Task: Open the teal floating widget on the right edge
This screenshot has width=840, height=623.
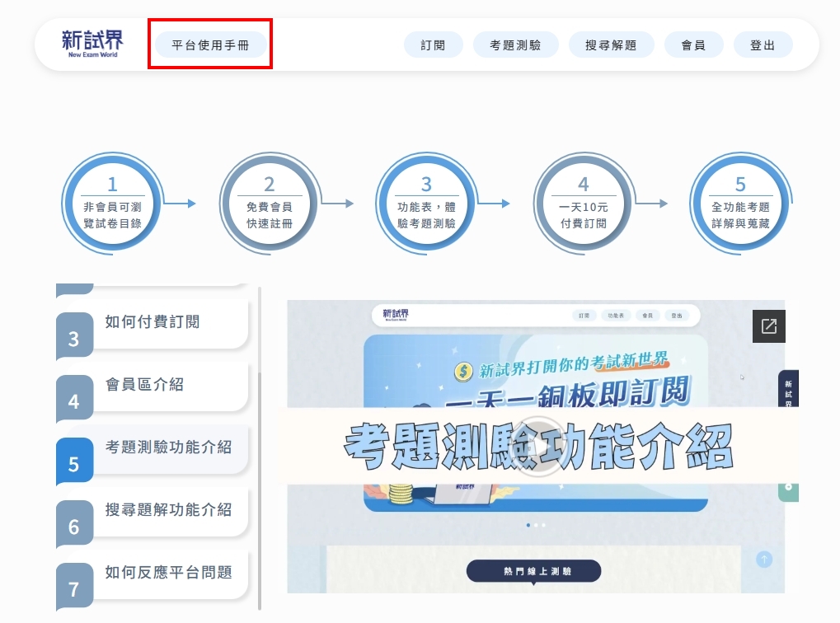Action: (x=788, y=492)
